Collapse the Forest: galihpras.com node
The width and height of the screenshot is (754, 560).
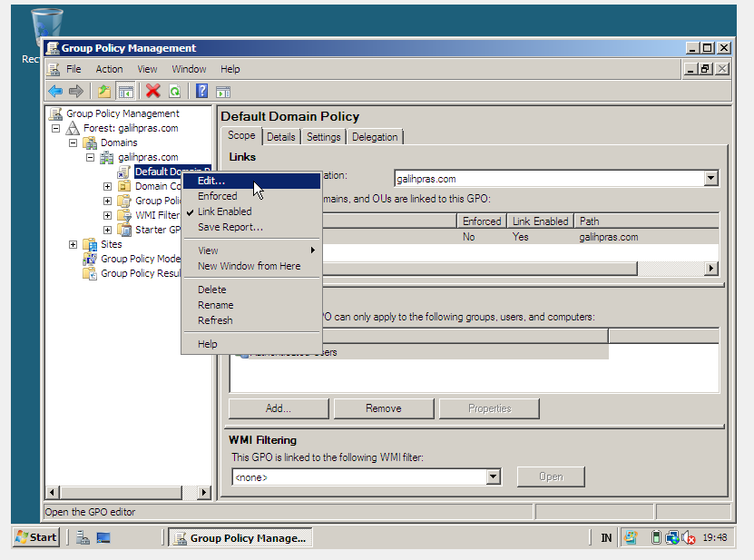[55, 129]
